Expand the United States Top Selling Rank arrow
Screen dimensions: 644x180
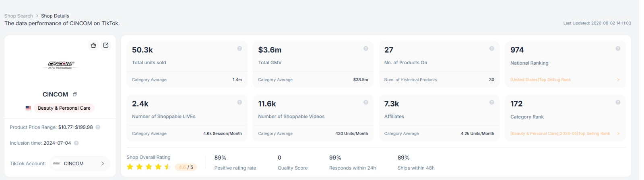tap(618, 80)
